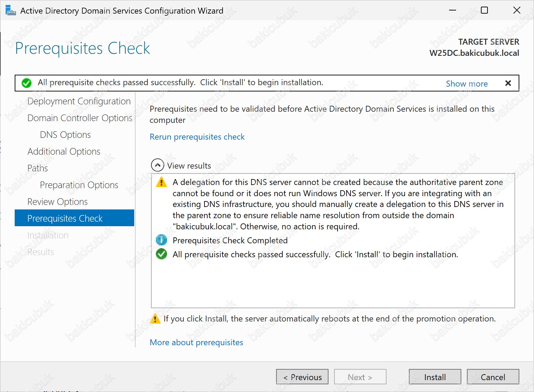Click the green success checkmark in notification banner

pyautogui.click(x=27, y=83)
